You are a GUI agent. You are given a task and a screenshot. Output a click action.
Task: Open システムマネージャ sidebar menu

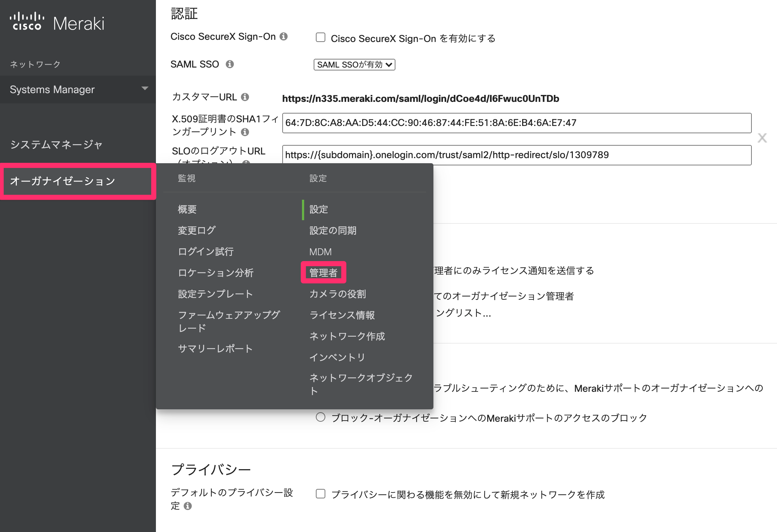tap(56, 145)
